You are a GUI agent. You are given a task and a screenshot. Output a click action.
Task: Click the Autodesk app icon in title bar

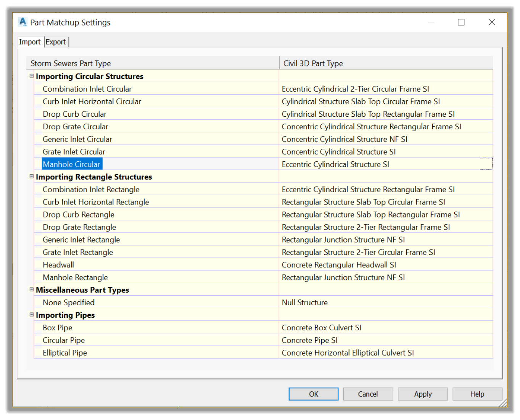click(x=23, y=22)
